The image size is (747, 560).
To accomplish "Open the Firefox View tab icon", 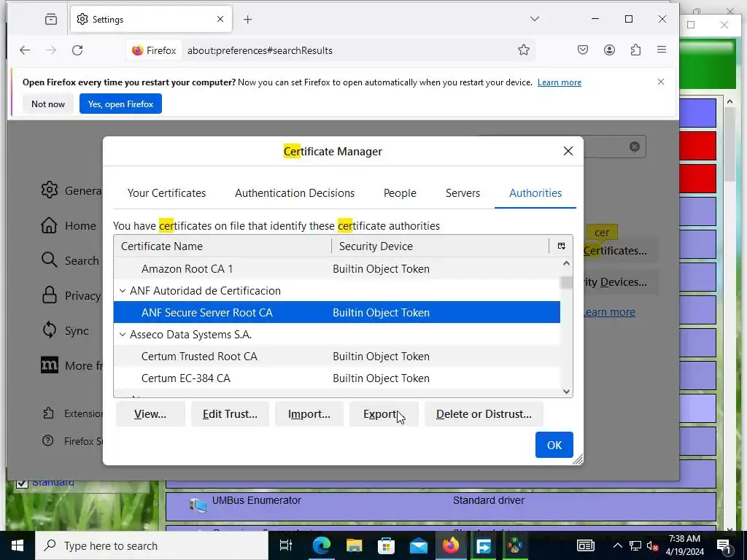I will 51,19.
